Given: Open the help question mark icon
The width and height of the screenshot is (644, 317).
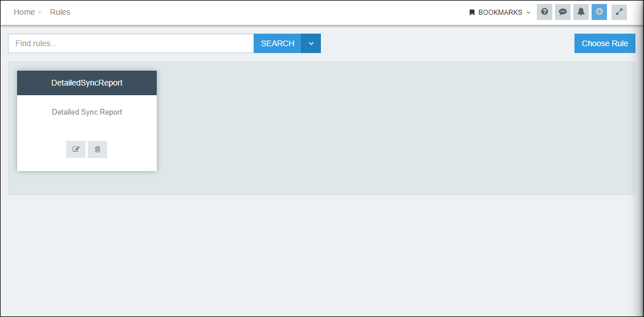Looking at the screenshot, I should click(x=544, y=12).
